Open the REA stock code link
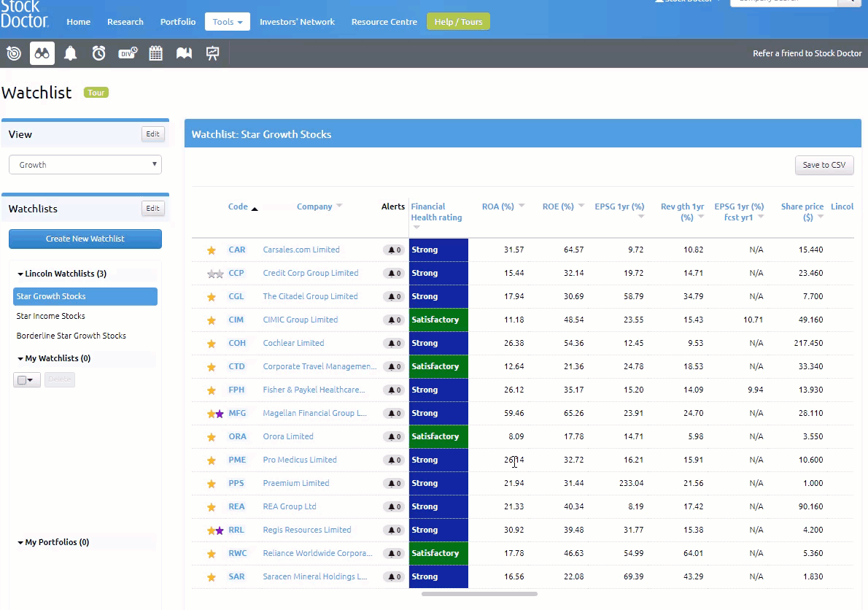The image size is (868, 610). point(236,506)
